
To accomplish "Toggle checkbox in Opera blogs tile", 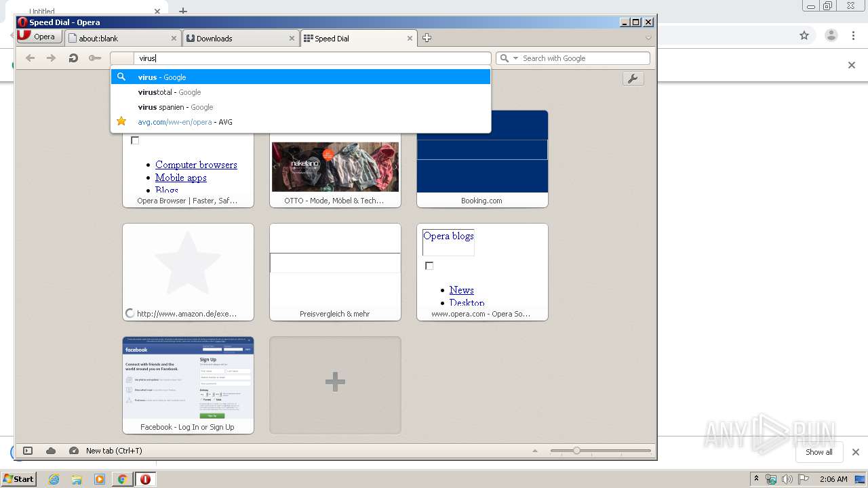I will 429,266.
